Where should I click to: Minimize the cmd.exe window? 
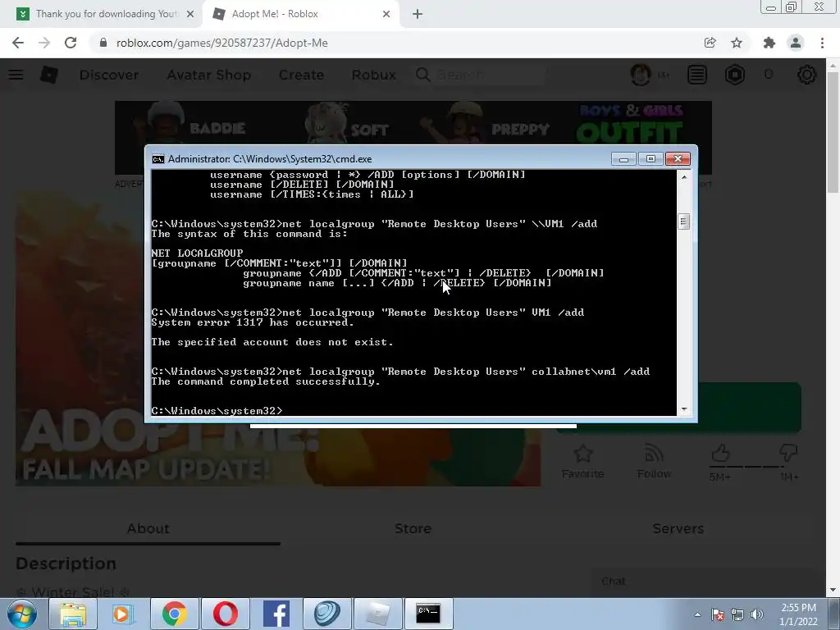coord(623,159)
